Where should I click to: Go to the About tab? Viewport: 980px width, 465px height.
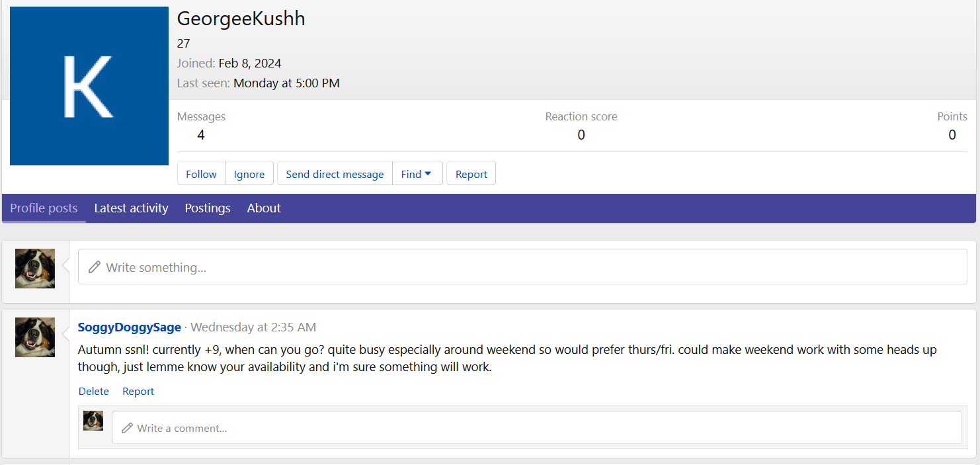[264, 208]
